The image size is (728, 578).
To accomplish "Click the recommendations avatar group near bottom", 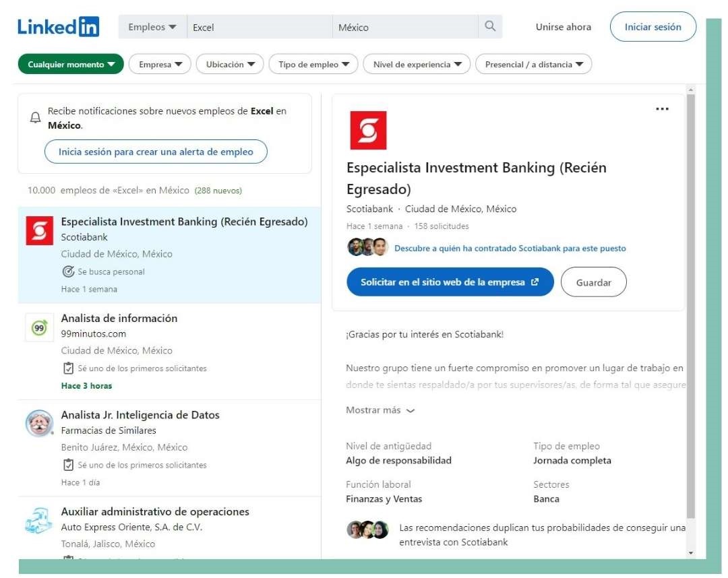I will click(x=368, y=529).
